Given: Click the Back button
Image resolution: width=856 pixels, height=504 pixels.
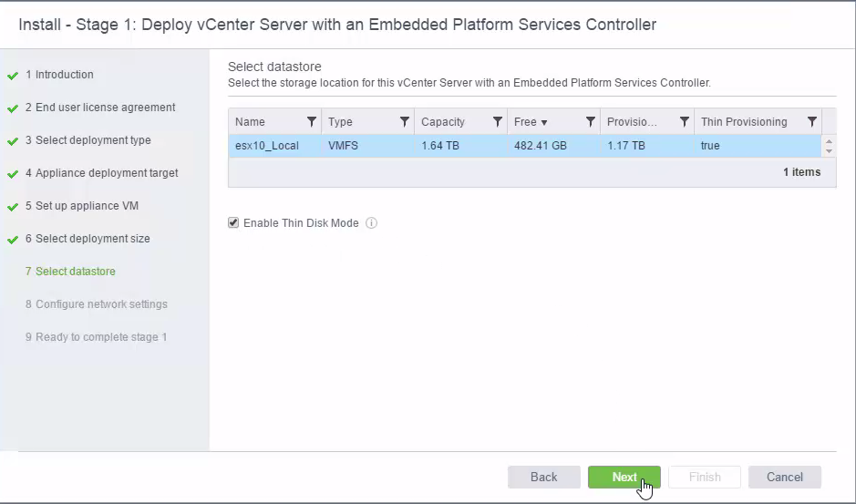Looking at the screenshot, I should pos(543,477).
